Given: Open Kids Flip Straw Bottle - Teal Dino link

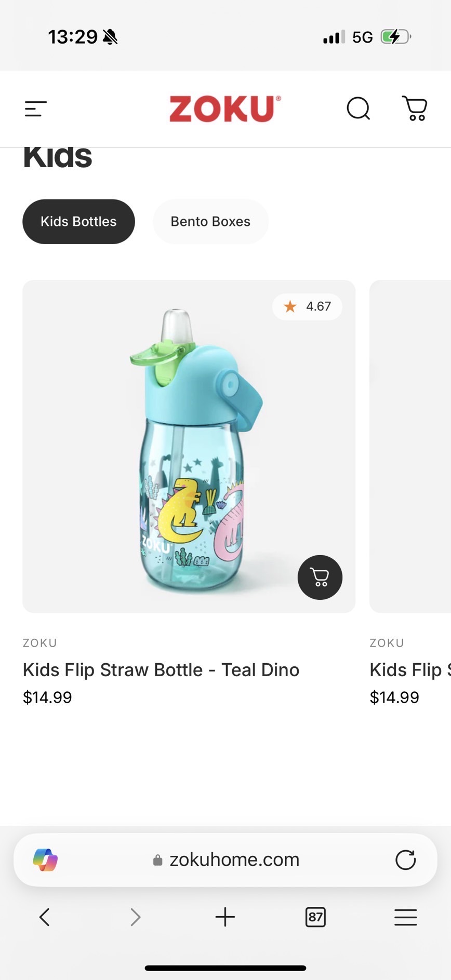Looking at the screenshot, I should 161,670.
